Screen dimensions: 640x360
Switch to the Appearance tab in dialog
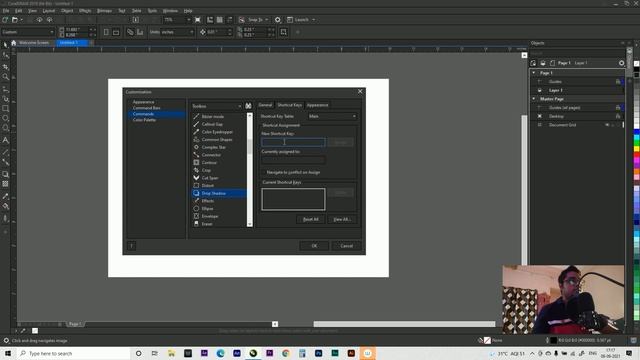click(318, 105)
